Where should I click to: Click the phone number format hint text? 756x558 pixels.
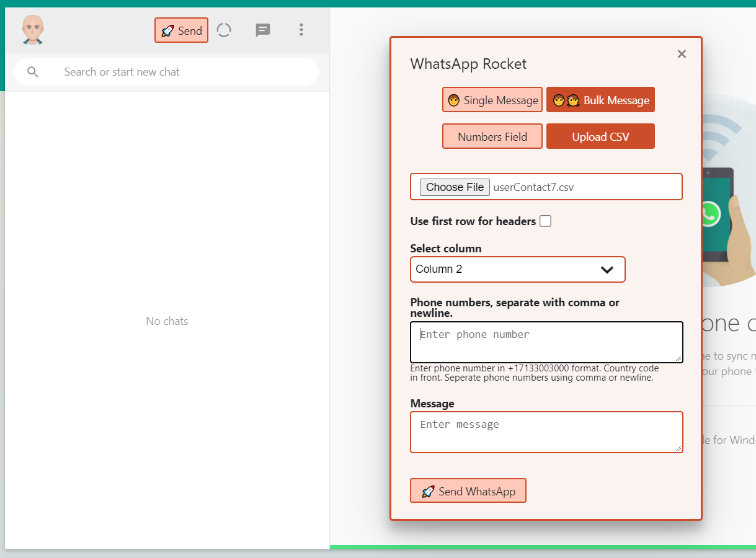[535, 373]
